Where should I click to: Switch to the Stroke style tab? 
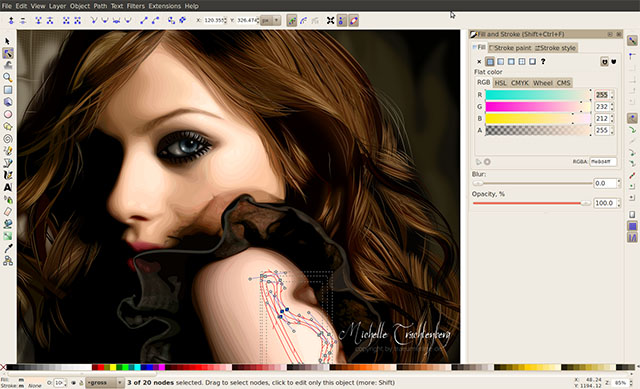tap(556, 48)
